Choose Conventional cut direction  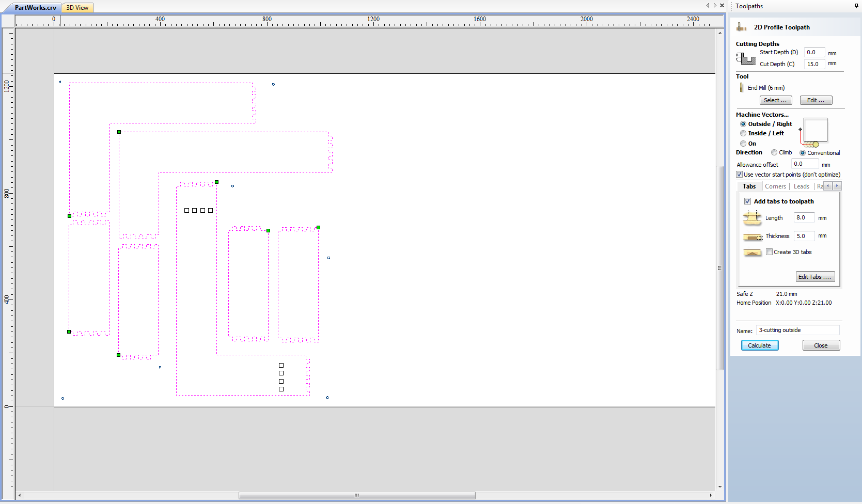coord(803,153)
